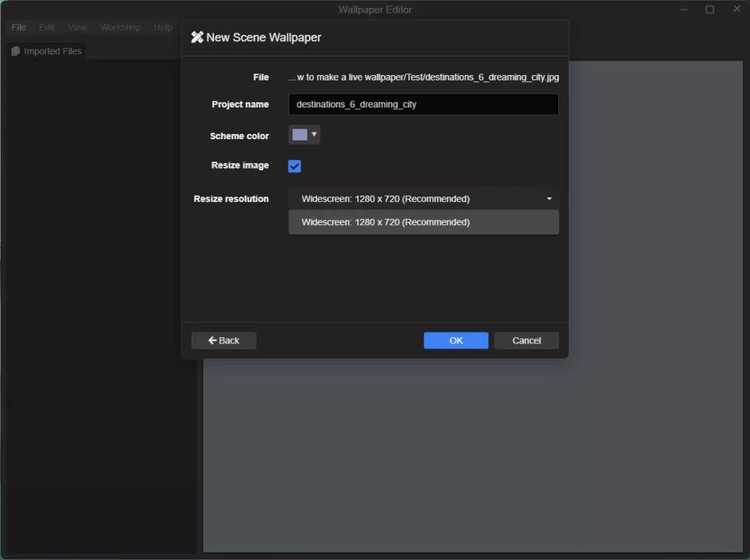Confirm with the OK button
The height and width of the screenshot is (560, 750).
pyautogui.click(x=456, y=340)
